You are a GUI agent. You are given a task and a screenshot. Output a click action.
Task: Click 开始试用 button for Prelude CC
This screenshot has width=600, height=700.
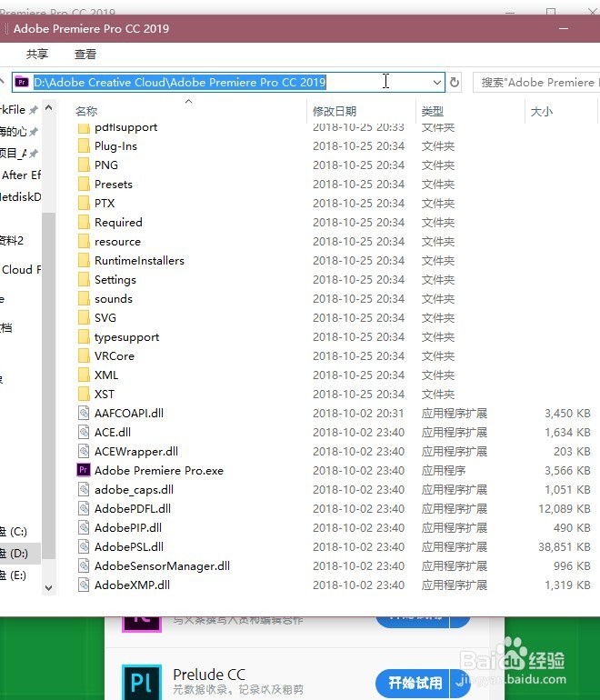tap(414, 683)
